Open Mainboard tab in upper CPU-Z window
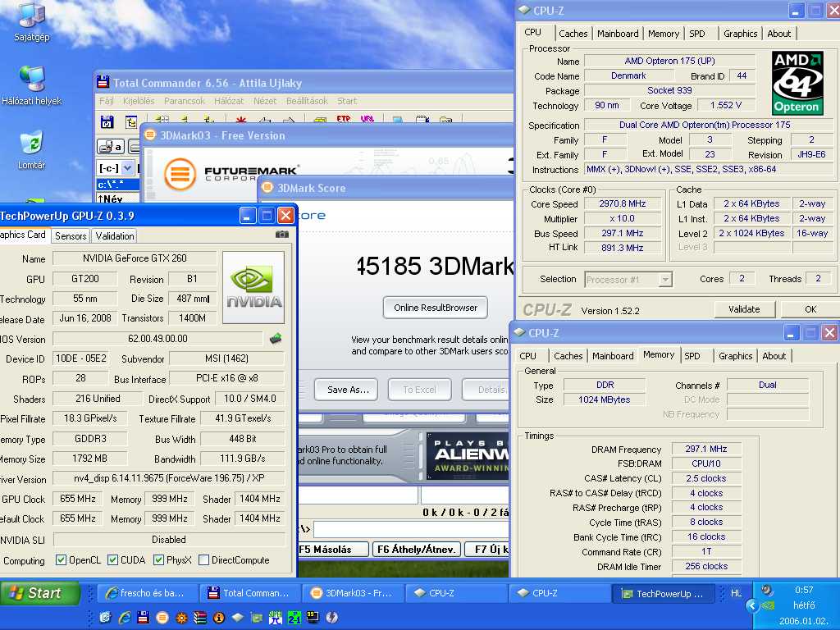The height and width of the screenshot is (630, 840). click(618, 34)
